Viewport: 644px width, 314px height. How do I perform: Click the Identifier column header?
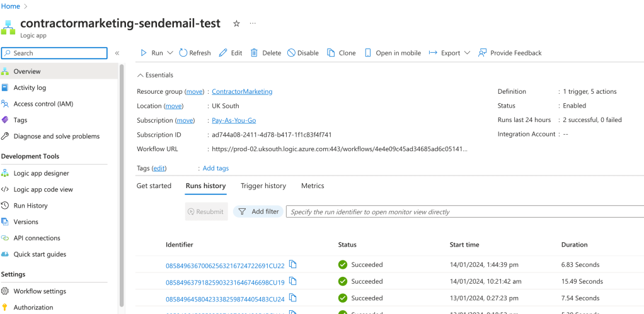click(x=180, y=245)
